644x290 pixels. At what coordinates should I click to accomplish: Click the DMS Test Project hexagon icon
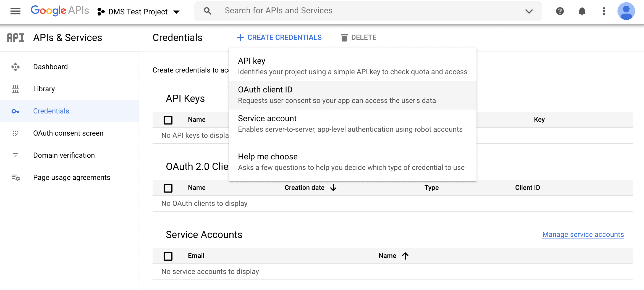[x=101, y=12]
